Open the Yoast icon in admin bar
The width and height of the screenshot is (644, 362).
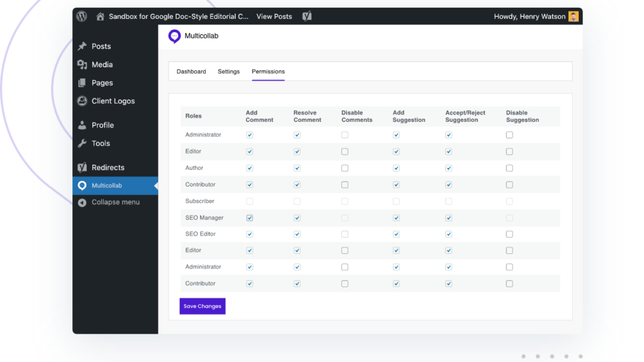[307, 16]
